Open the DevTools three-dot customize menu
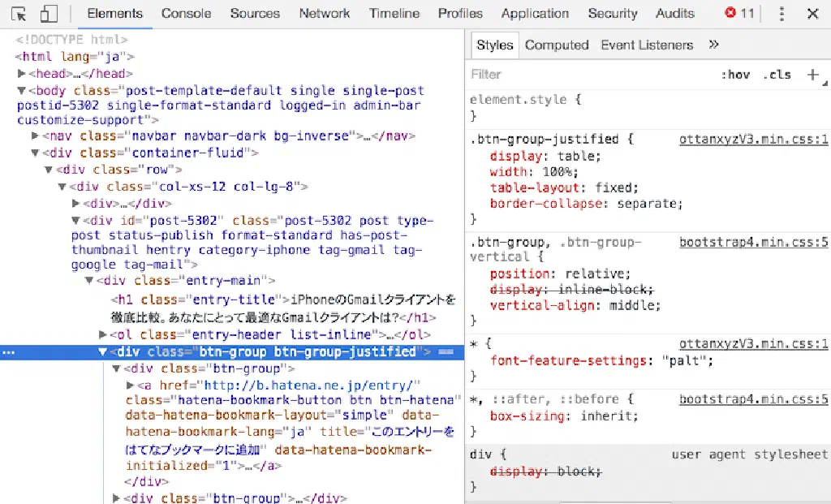Screen dimensions: 831x504 (781, 14)
